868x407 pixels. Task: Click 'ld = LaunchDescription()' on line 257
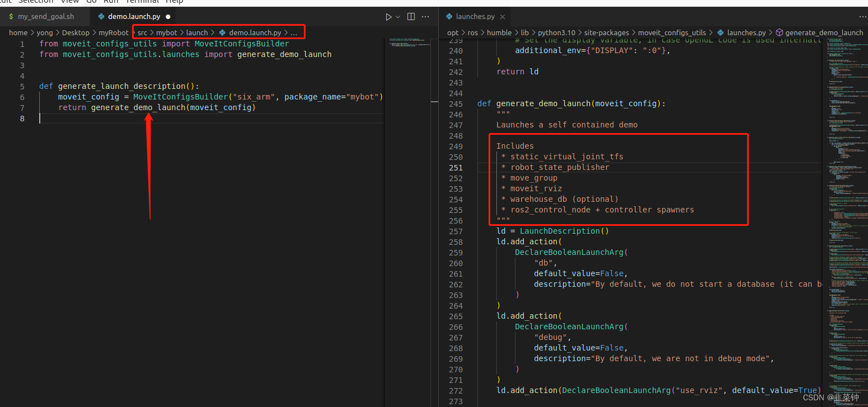552,231
